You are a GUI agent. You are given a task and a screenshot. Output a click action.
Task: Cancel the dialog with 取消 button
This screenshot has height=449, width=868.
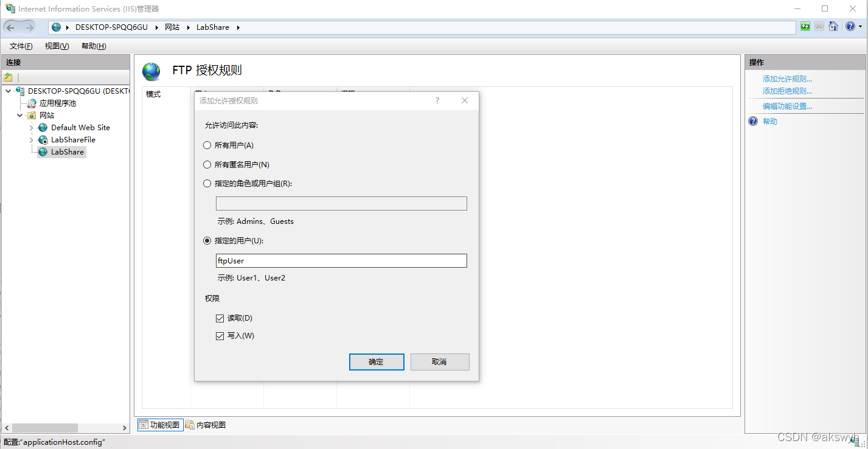click(440, 362)
